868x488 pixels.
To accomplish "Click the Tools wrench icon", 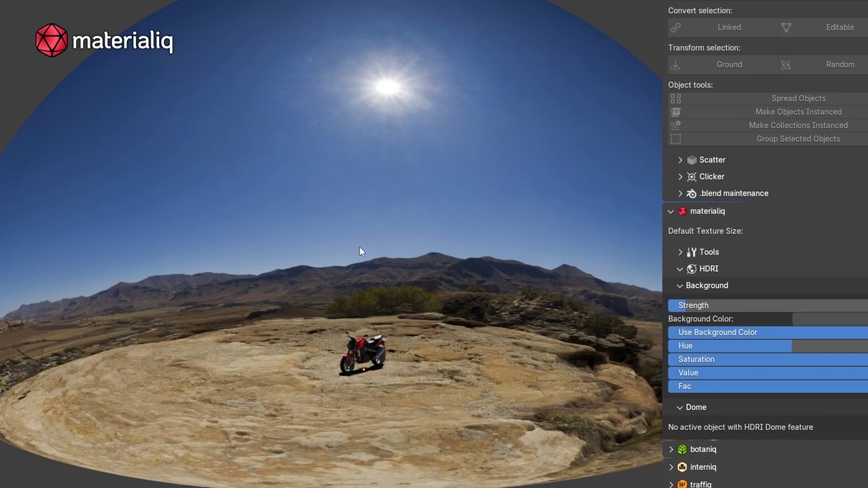I will tap(692, 252).
